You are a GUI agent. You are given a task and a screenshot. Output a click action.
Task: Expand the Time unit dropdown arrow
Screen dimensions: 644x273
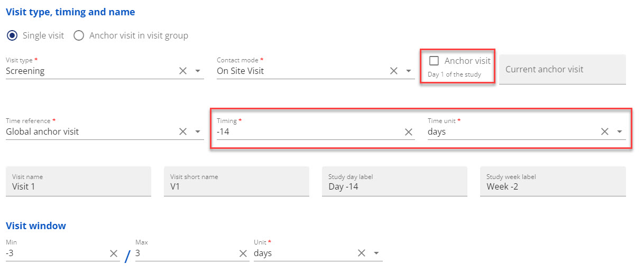(620, 131)
